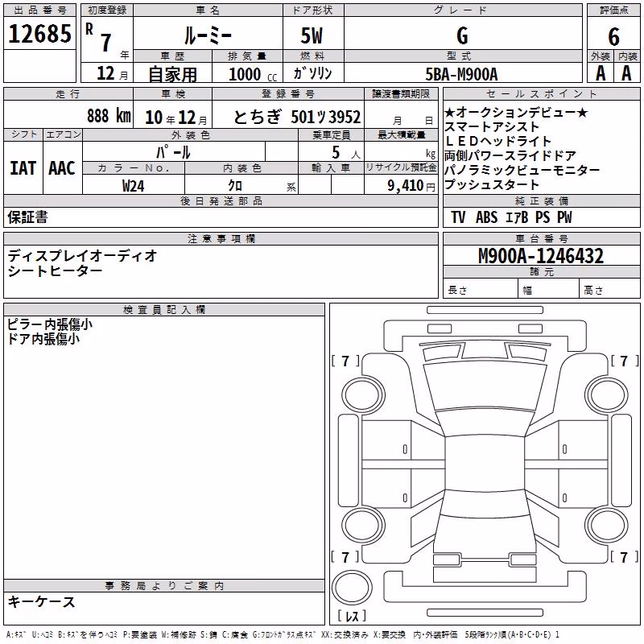Click the color number W24

point(133,186)
